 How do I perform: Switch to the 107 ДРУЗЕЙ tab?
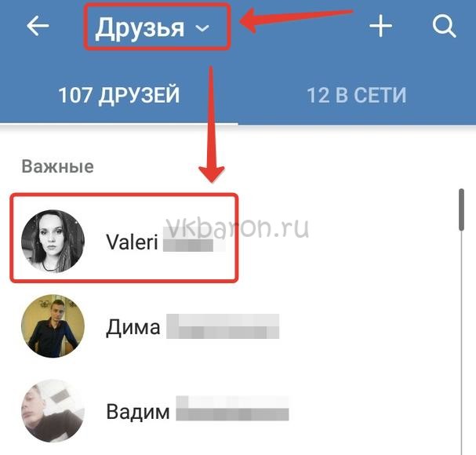(x=118, y=96)
